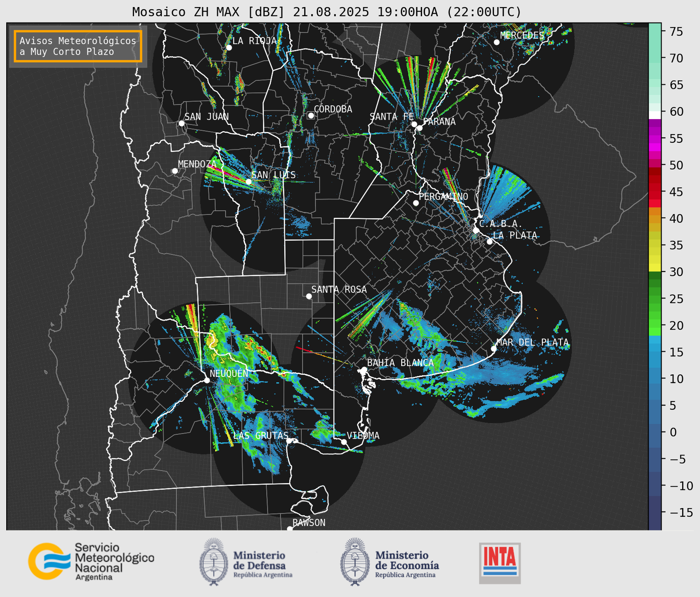Click the Ministerio de Defensa emblem
Image resolution: width=700 pixels, height=597 pixels.
(x=214, y=562)
